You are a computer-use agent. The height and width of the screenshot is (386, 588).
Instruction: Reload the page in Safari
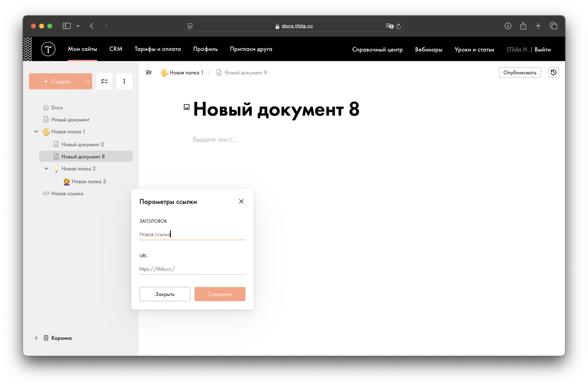coord(398,26)
